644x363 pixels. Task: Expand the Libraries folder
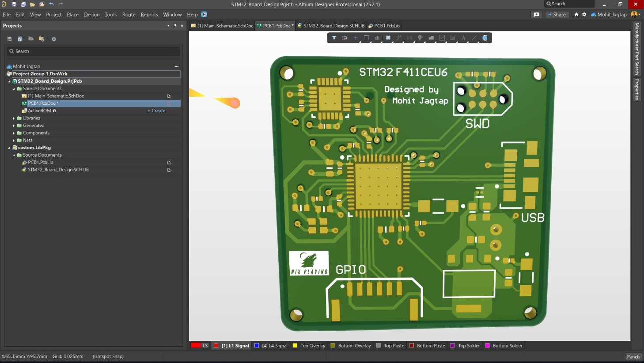[x=14, y=118]
